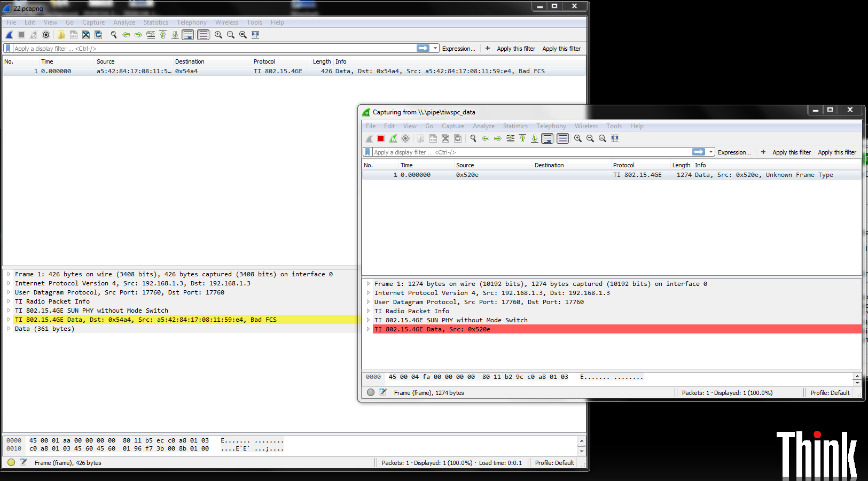The image size is (868, 481).
Task: Jump to first packet icon in 22.pcapng window
Action: coord(163,35)
